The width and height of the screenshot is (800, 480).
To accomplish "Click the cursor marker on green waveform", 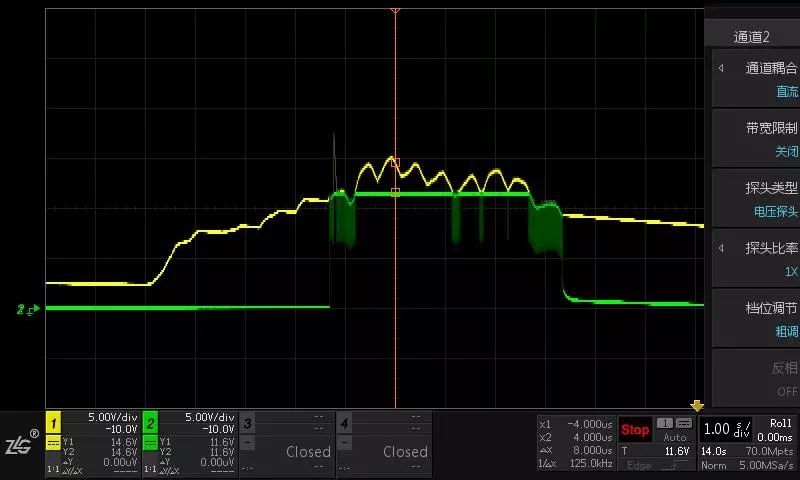I will click(x=395, y=192).
